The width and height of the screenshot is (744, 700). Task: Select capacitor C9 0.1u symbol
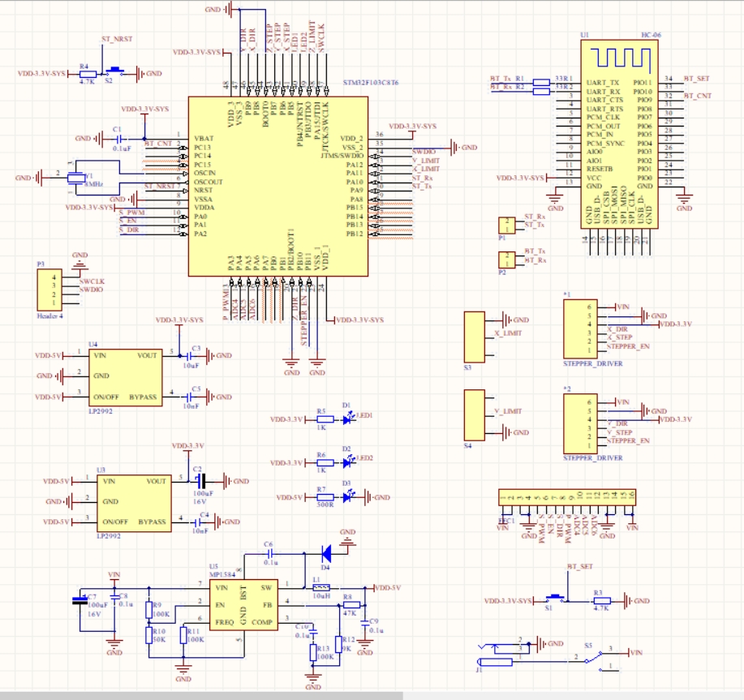364,622
